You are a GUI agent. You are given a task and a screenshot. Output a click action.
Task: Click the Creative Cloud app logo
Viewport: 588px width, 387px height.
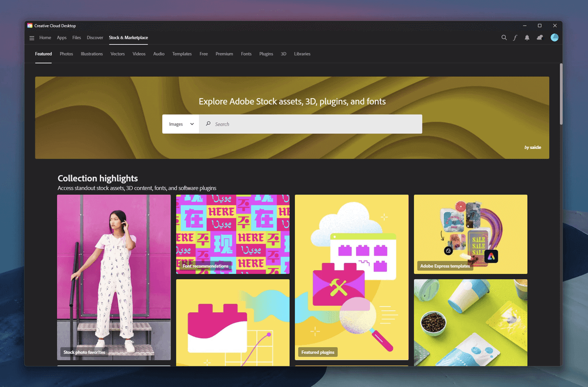pyautogui.click(x=30, y=25)
